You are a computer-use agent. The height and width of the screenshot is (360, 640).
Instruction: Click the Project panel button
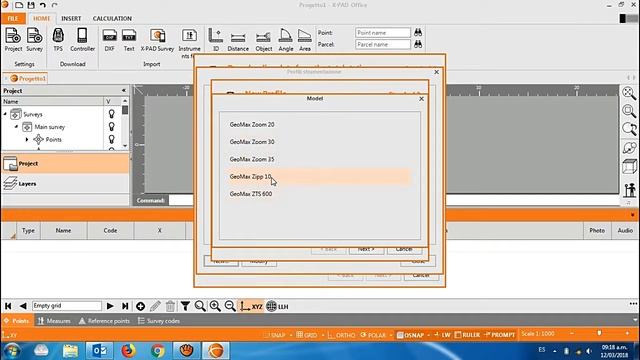click(65, 164)
